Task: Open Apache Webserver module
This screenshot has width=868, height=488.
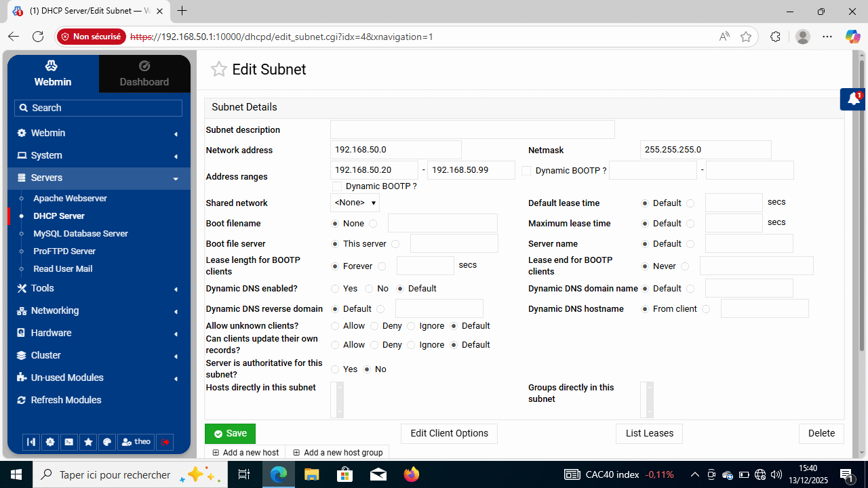Action: (70, 199)
